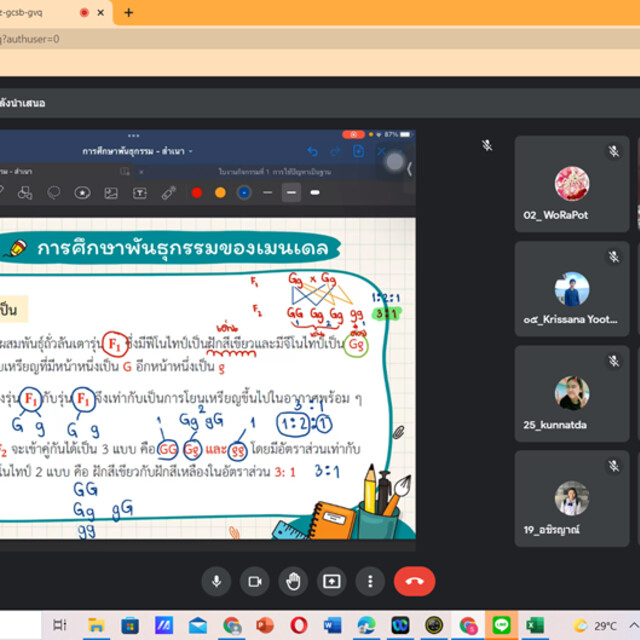Choose the medium stroke thickness
This screenshot has height=640, width=640.
[x=291, y=192]
